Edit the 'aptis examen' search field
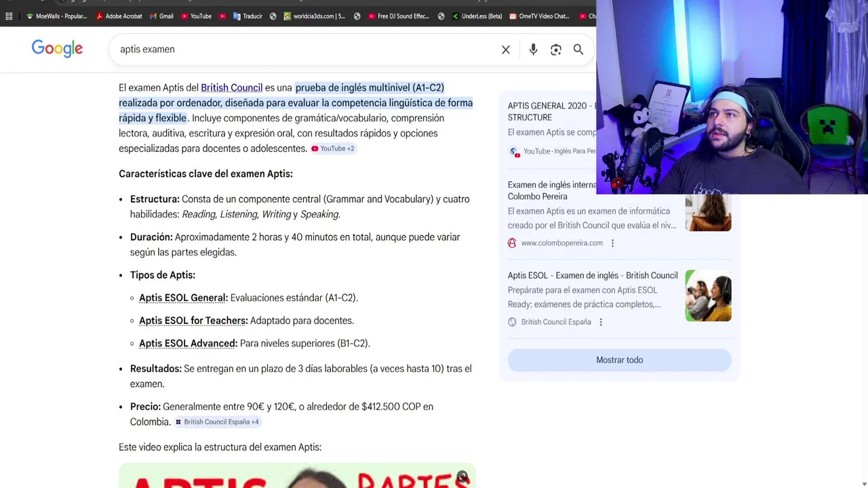868x488 pixels. 305,49
